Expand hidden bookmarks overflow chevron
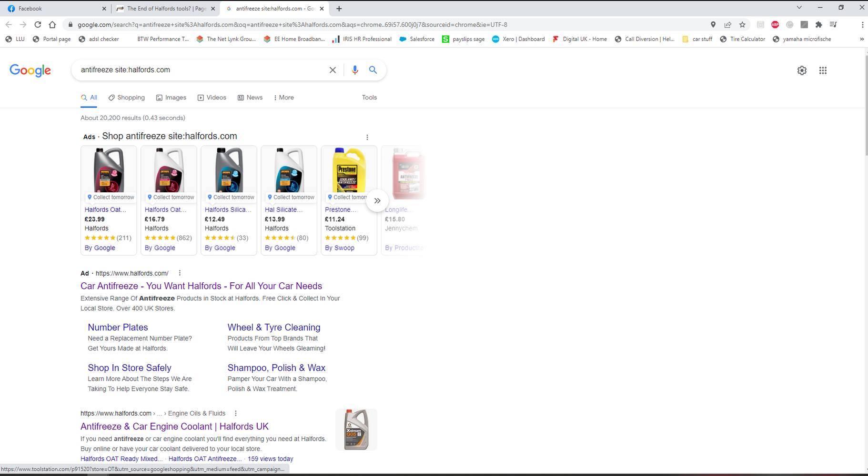868x476 pixels. pos(861,39)
